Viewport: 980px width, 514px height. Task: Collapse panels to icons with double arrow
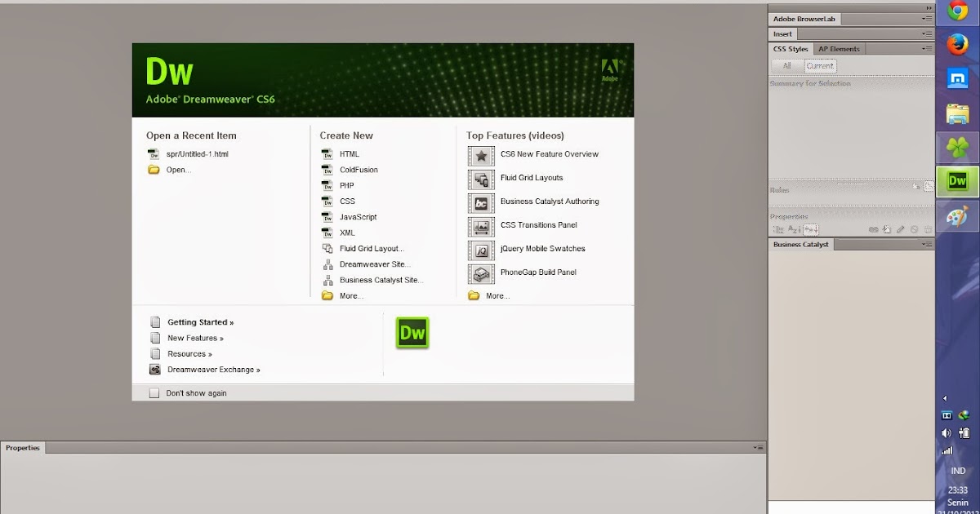(x=929, y=8)
